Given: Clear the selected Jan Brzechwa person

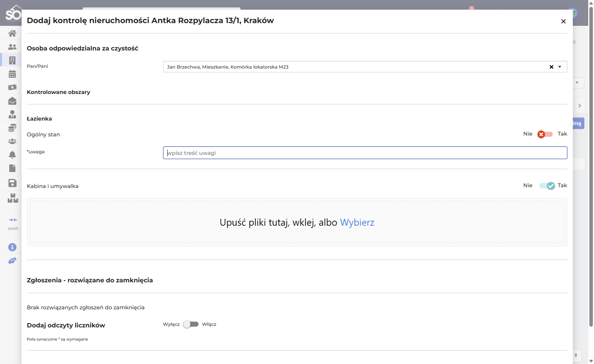Looking at the screenshot, I should click(x=551, y=67).
